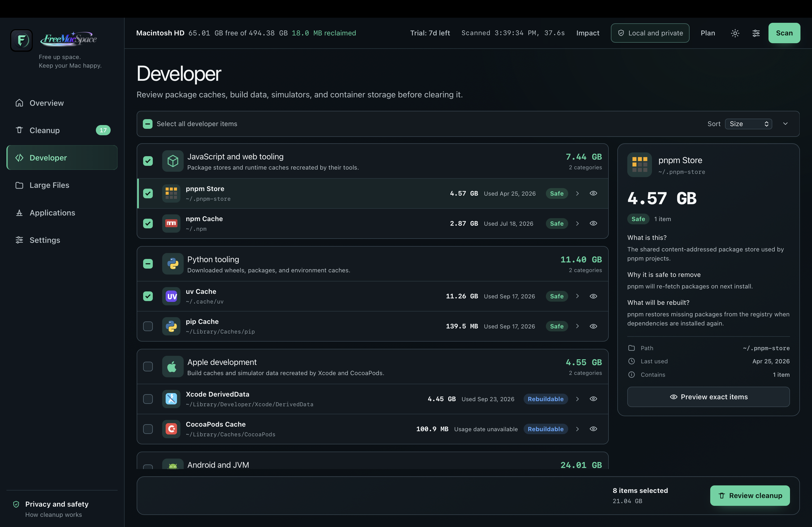The image size is (812, 527).
Task: Uncheck the uv Cache checkbox
Action: [148, 296]
